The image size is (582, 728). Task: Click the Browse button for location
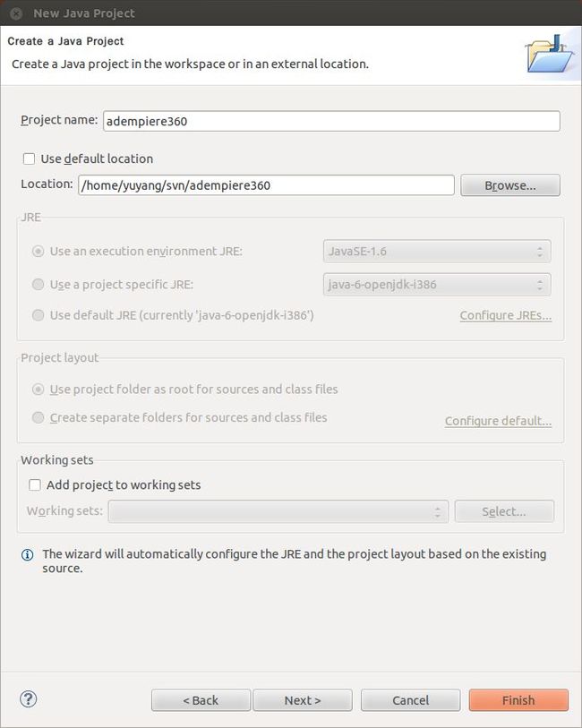point(510,185)
